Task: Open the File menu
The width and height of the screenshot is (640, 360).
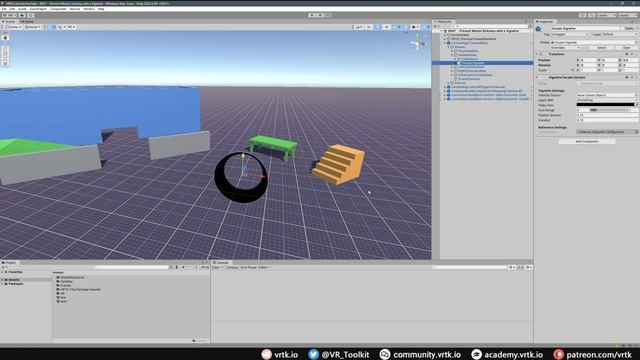Action: (4, 9)
